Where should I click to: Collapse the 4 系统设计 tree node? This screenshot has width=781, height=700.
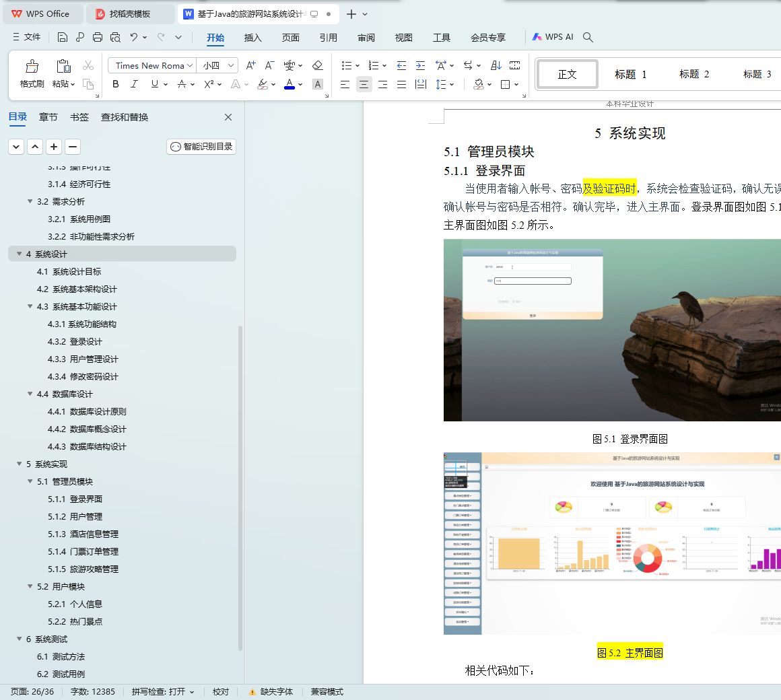(x=20, y=254)
